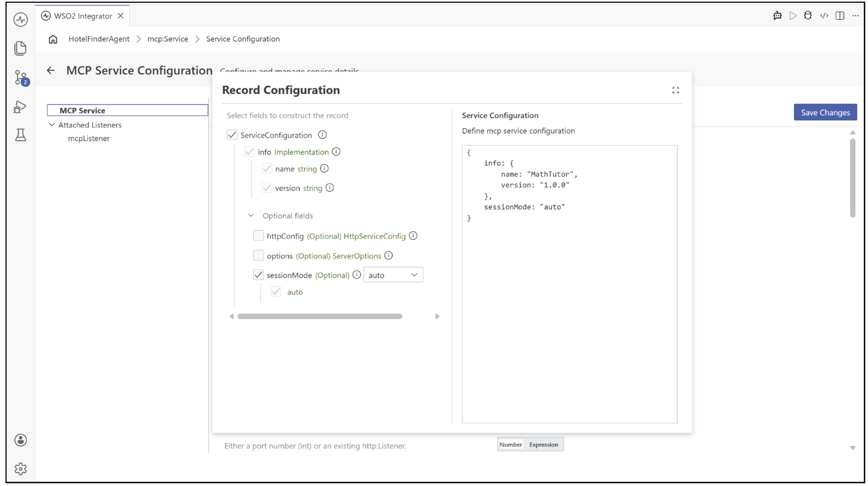
Task: Click the vertical scrollbar on the right
Action: (x=853, y=178)
